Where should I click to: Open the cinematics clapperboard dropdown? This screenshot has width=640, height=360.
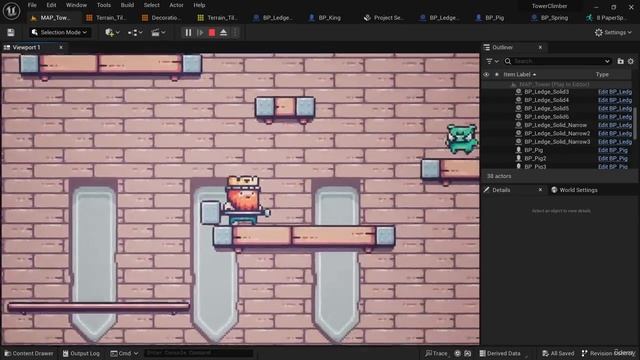pos(158,33)
